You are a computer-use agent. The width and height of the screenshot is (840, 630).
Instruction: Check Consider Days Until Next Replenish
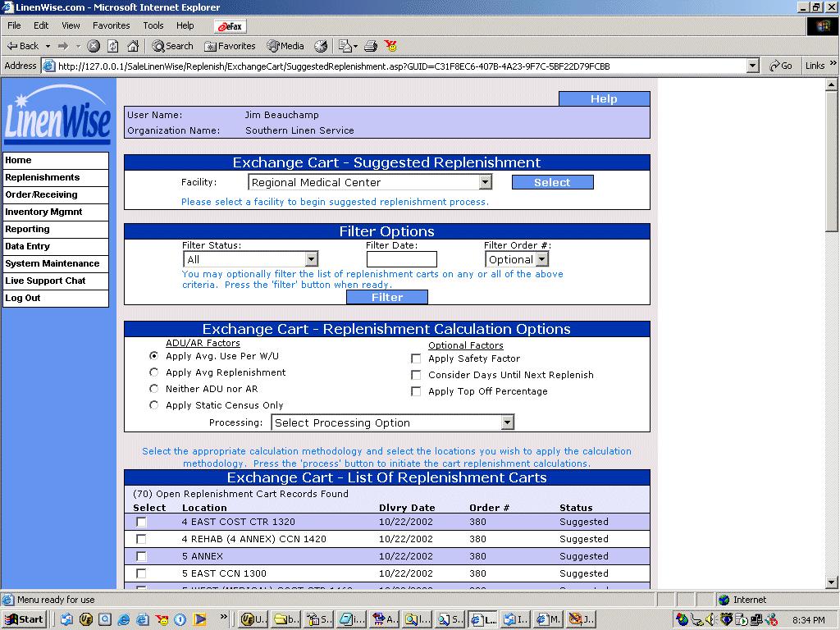(x=416, y=375)
